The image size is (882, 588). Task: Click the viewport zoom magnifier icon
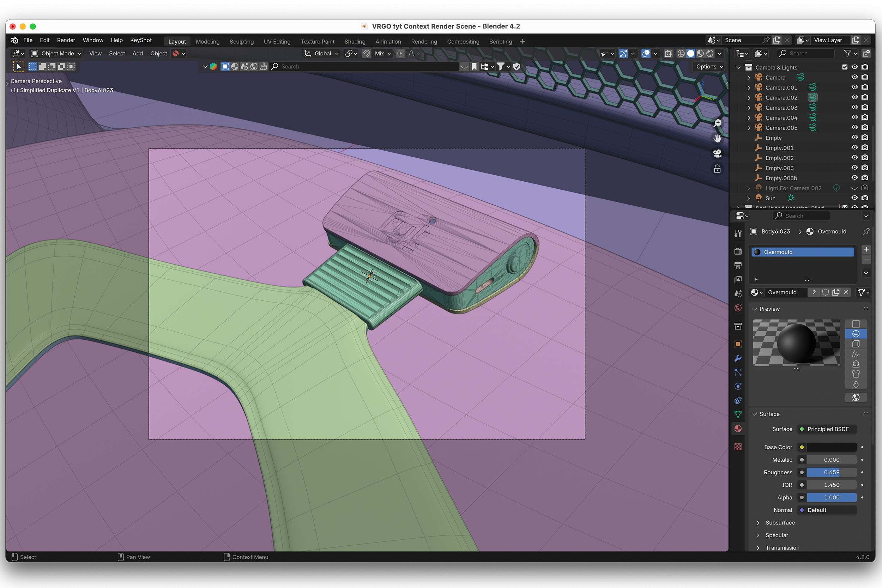click(x=717, y=123)
